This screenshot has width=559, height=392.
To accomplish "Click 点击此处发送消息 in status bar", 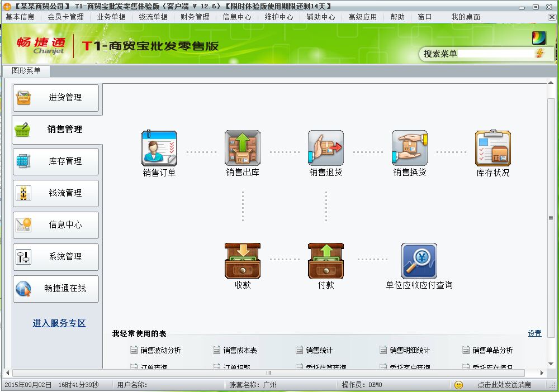I will point(504,385).
